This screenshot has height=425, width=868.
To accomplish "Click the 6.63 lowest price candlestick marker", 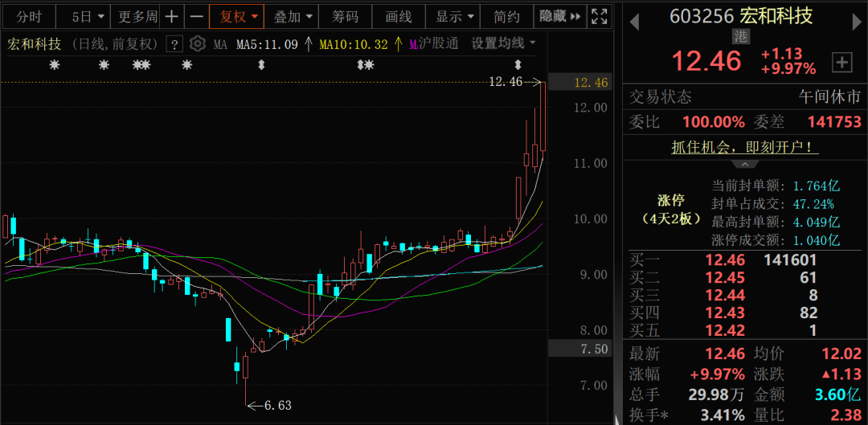I will (x=269, y=406).
